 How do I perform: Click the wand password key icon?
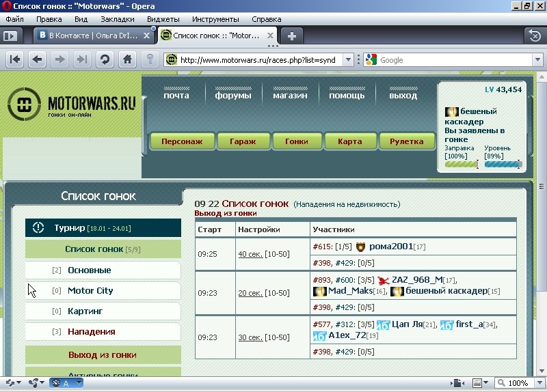click(150, 59)
